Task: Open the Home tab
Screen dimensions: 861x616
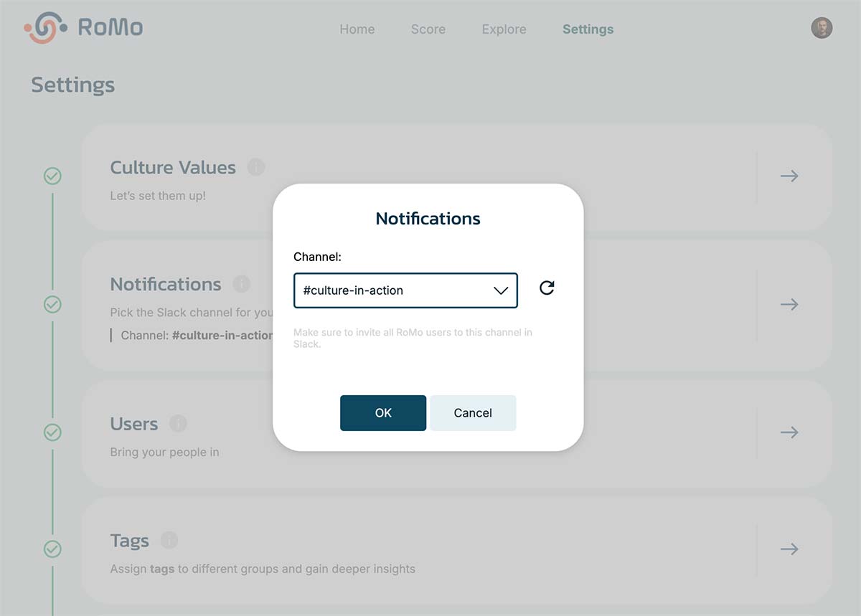Action: click(357, 29)
